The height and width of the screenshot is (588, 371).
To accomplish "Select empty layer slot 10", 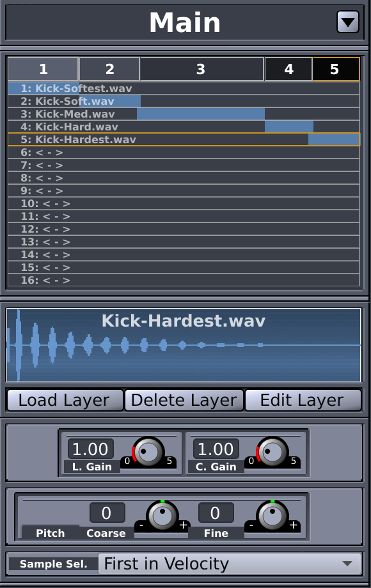I will pos(184,204).
